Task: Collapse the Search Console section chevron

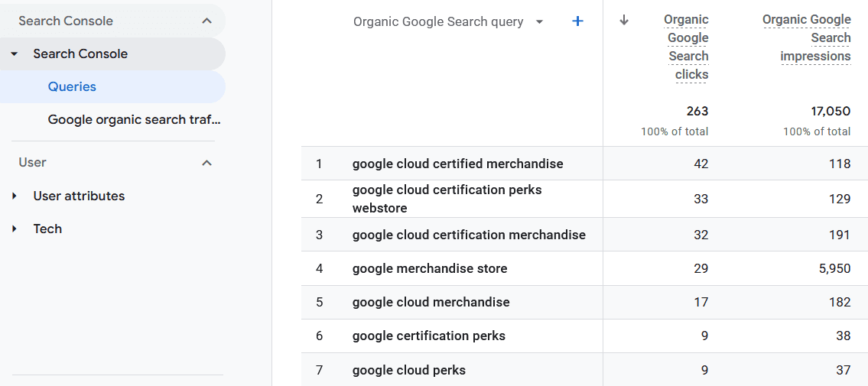Action: coord(206,21)
